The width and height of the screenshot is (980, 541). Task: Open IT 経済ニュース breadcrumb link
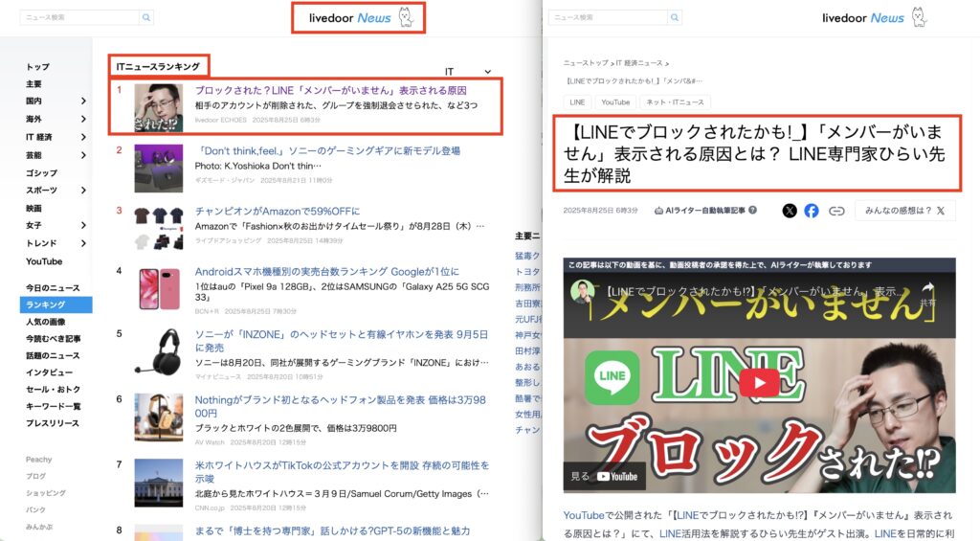click(639, 63)
